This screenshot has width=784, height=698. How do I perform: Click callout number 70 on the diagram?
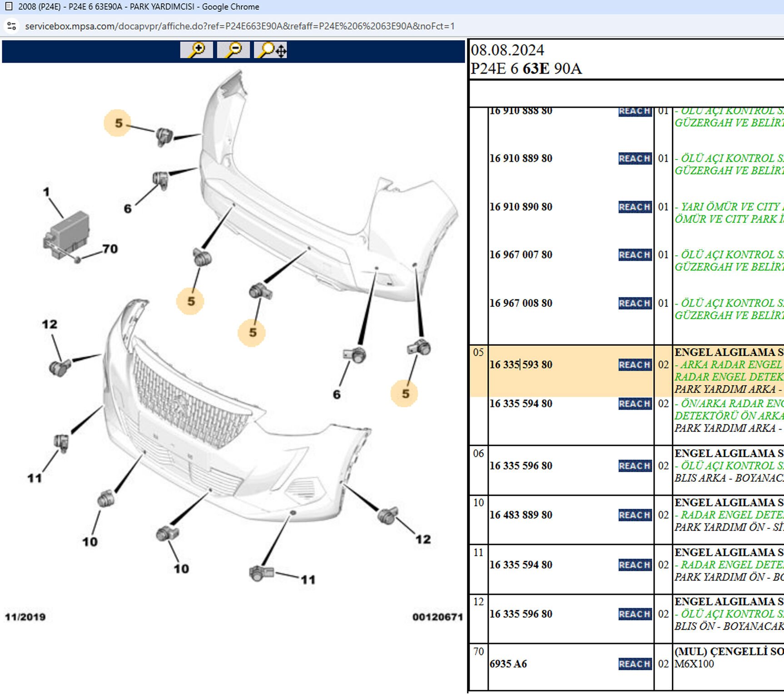pos(110,249)
